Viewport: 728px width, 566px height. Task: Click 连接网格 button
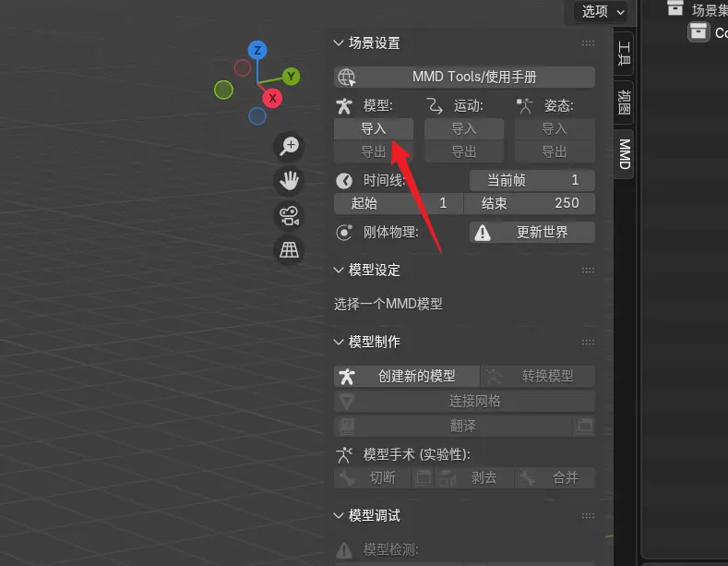[464, 401]
